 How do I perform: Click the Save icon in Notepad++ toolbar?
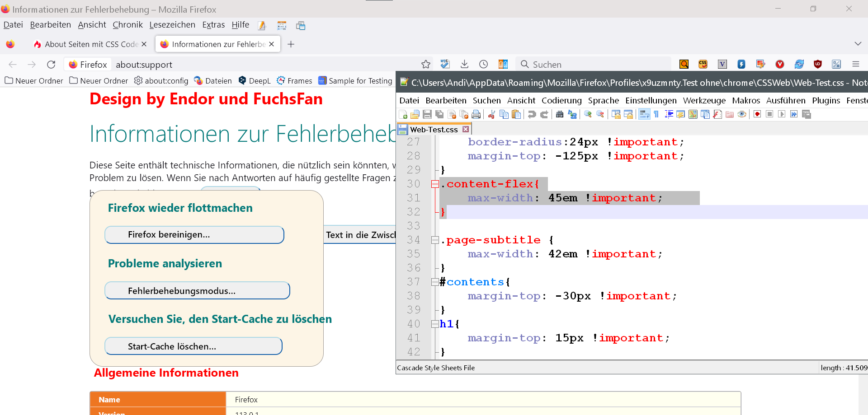[x=427, y=114]
